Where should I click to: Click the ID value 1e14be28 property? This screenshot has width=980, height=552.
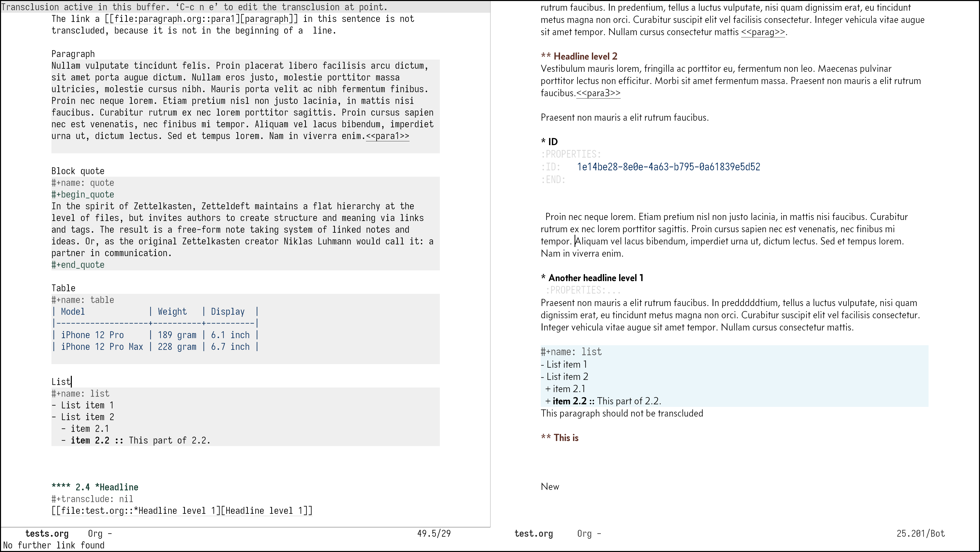[669, 167]
